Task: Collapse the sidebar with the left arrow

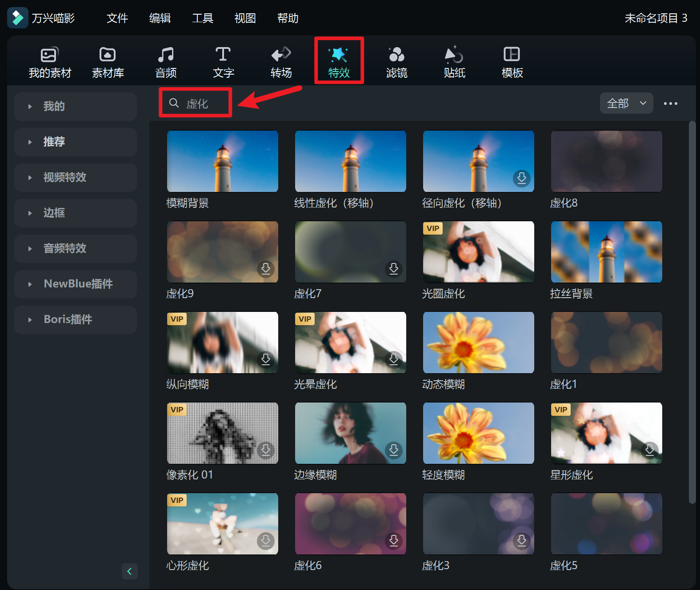Action: tap(129, 571)
